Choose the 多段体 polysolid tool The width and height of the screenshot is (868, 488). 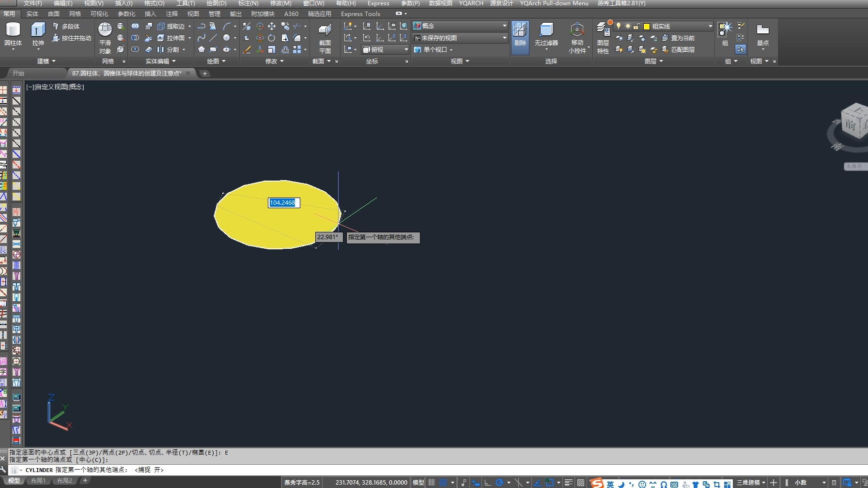(x=66, y=26)
